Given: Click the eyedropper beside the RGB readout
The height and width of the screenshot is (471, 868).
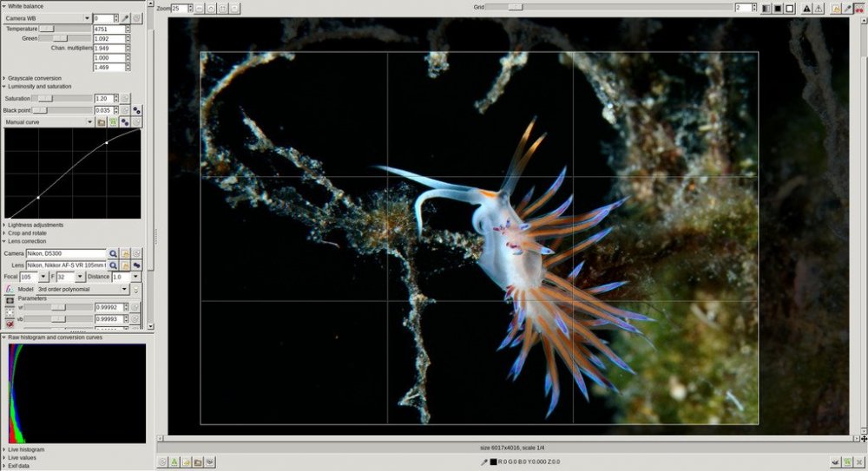Looking at the screenshot, I should click(x=483, y=461).
